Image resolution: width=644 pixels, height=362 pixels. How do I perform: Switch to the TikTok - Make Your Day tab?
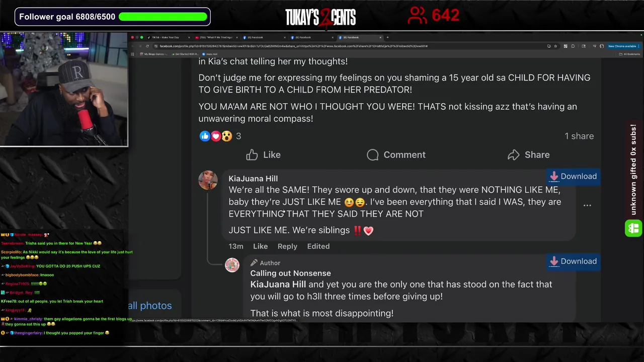[166, 37]
